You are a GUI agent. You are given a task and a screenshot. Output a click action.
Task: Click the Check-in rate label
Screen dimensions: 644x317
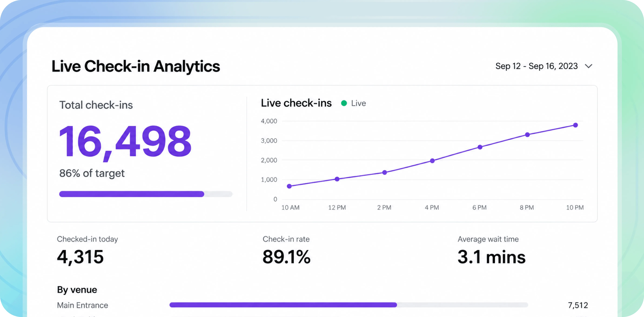click(286, 239)
